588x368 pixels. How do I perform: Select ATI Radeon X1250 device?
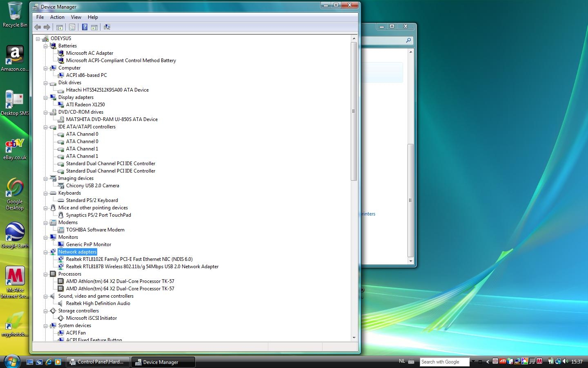85,105
